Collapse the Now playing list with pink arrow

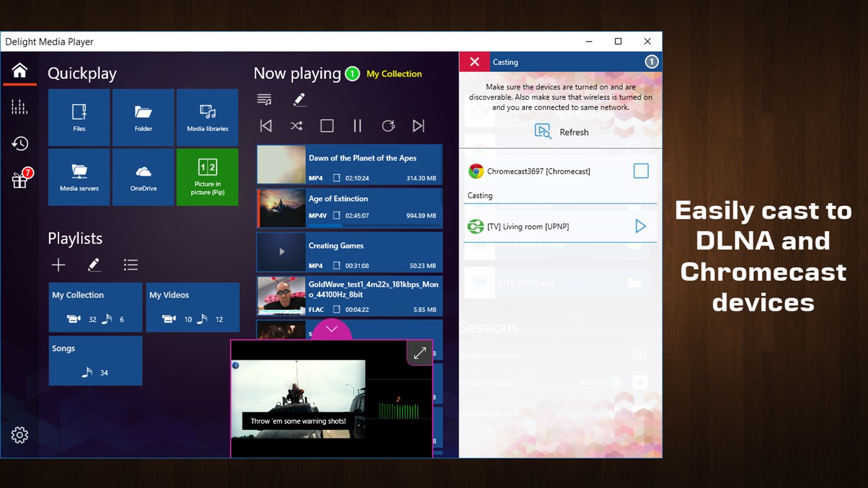[x=331, y=329]
